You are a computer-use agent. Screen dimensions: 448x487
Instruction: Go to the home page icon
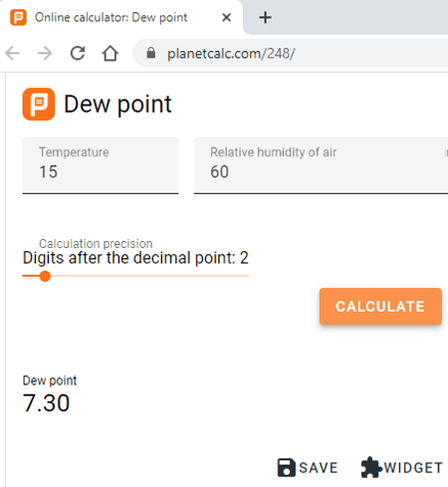111,53
